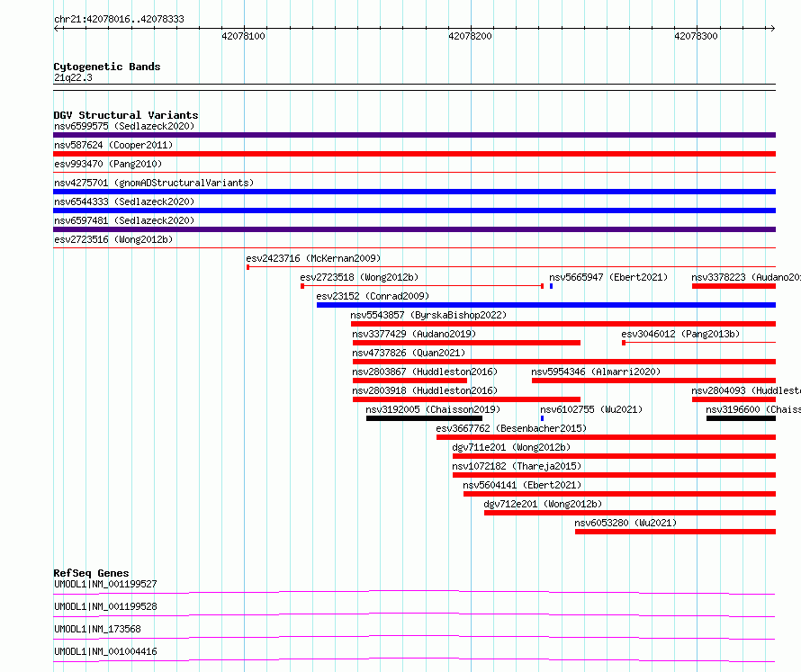This screenshot has width=801, height=672.
Task: Click esv3667762 (Besenbacher2015) label
Action: (x=511, y=428)
